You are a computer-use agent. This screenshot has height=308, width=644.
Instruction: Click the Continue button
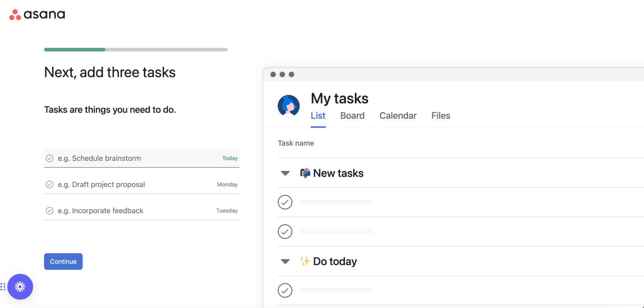(x=63, y=261)
